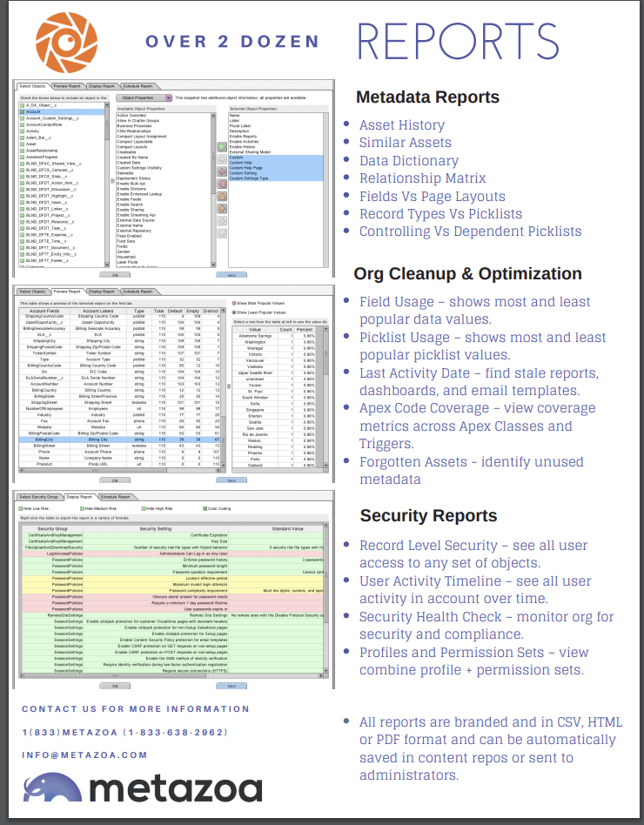Screen dimensions: 644x825
Task: Select 'Action Overrides' in available properties
Action: point(164,115)
